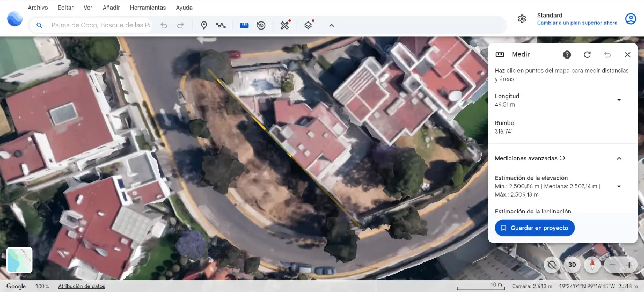Click the 2.518 m elevation readout
Image resolution: width=644 pixels, height=292 pixels.
coord(628,286)
